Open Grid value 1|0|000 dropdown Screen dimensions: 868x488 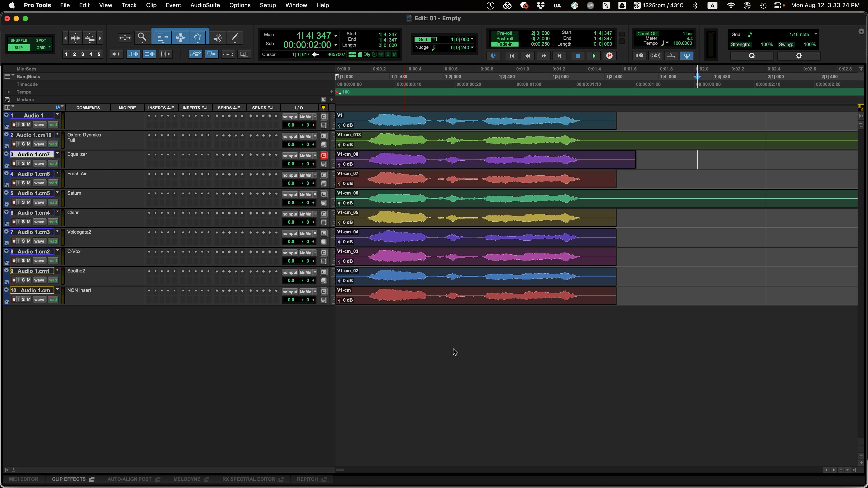point(472,39)
